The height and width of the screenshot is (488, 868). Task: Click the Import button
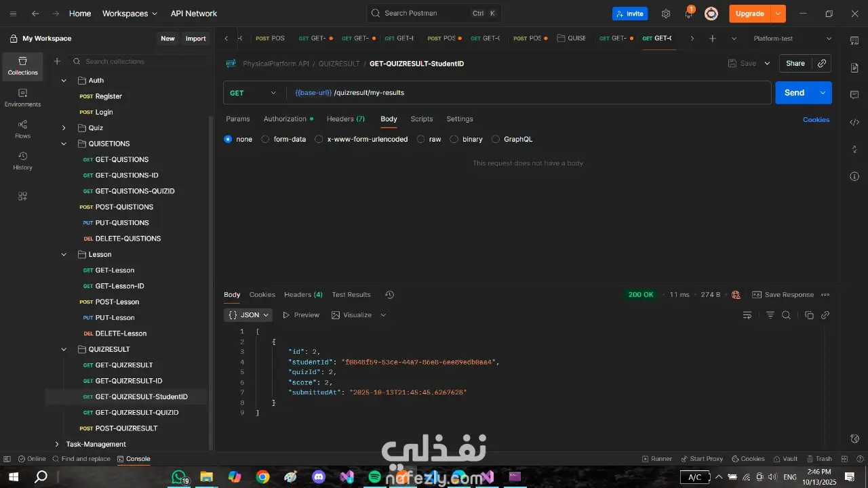pos(195,39)
